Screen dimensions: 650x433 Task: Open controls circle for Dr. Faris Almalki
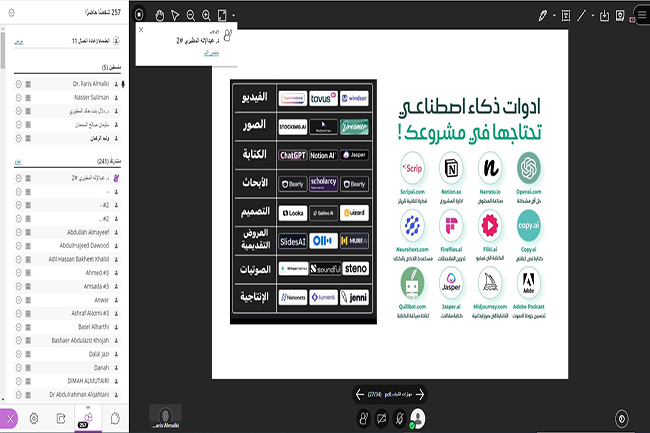19,84
